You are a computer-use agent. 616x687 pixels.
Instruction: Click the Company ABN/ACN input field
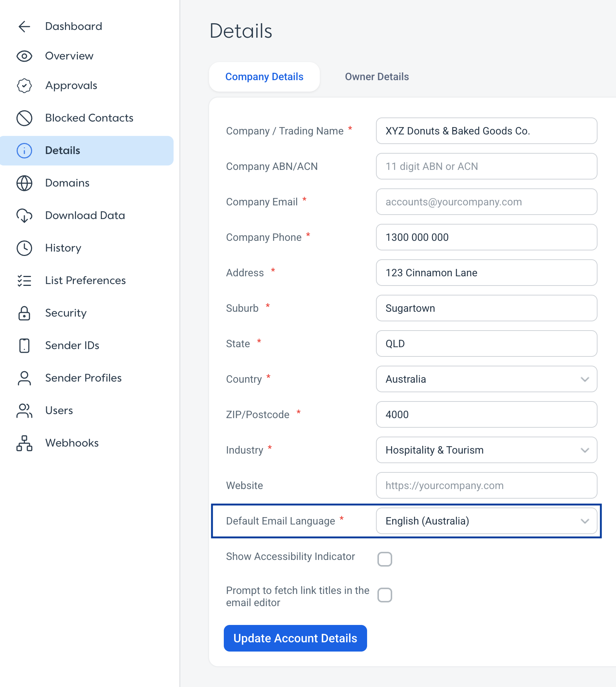tap(486, 166)
